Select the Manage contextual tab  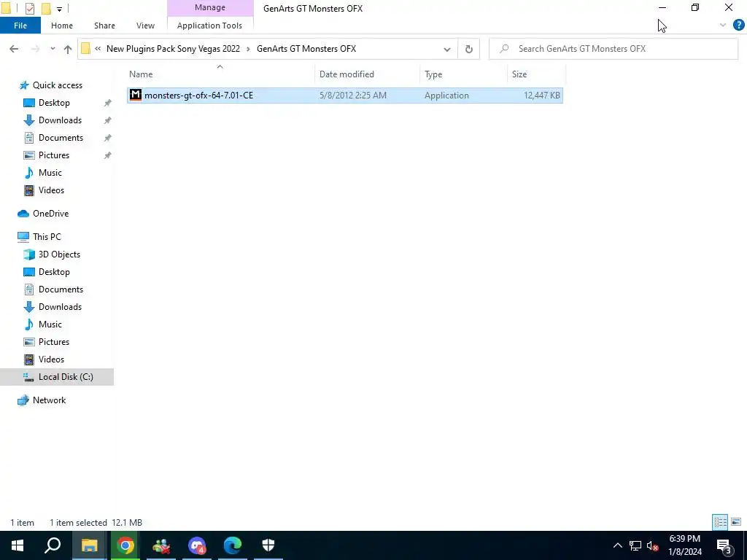click(210, 7)
